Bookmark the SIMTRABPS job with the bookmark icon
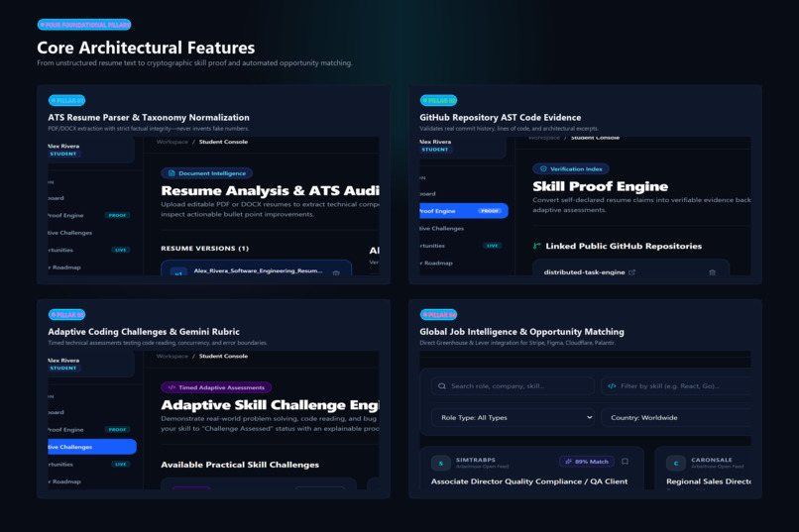The image size is (799, 532). tap(625, 462)
